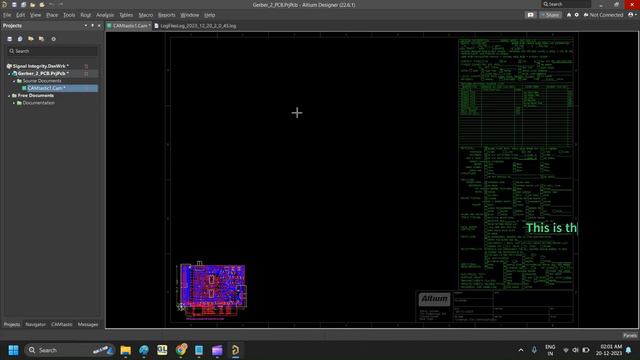The width and height of the screenshot is (640, 360).
Task: Click the Altium Designer taskbar icon
Action: tap(236, 350)
